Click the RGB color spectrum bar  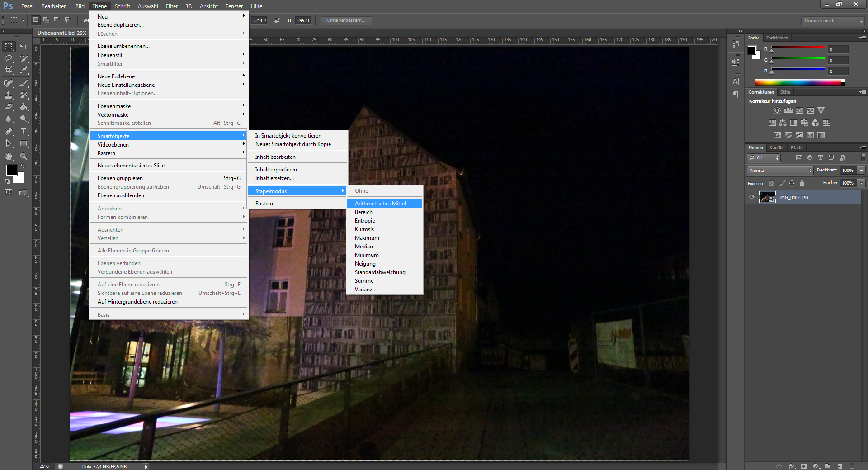[x=798, y=82]
